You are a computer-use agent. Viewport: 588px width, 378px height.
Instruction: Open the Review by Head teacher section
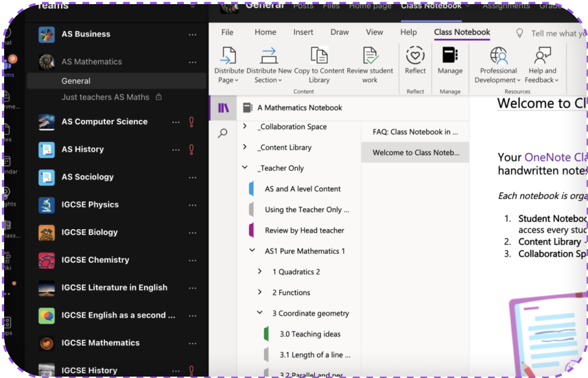pos(304,231)
